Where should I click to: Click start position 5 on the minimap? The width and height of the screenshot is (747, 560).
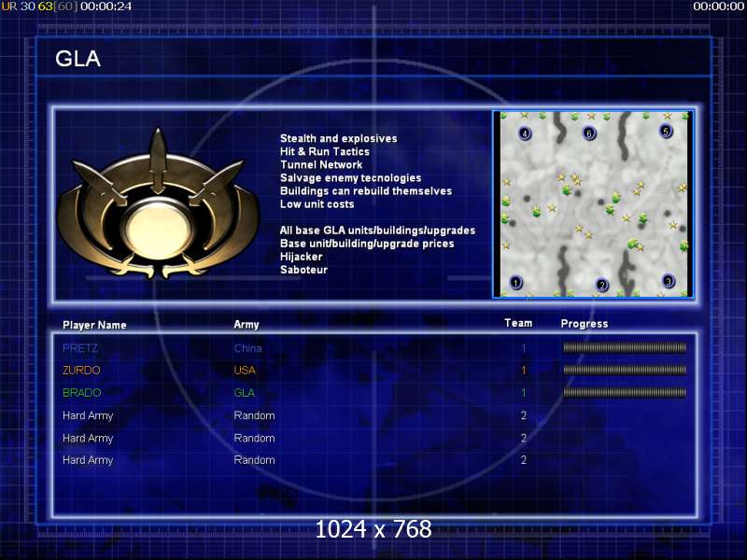666,131
